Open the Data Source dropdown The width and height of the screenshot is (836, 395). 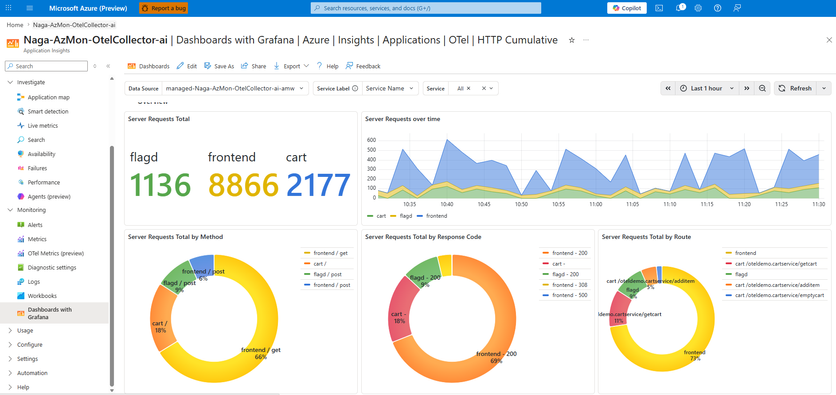pyautogui.click(x=235, y=88)
